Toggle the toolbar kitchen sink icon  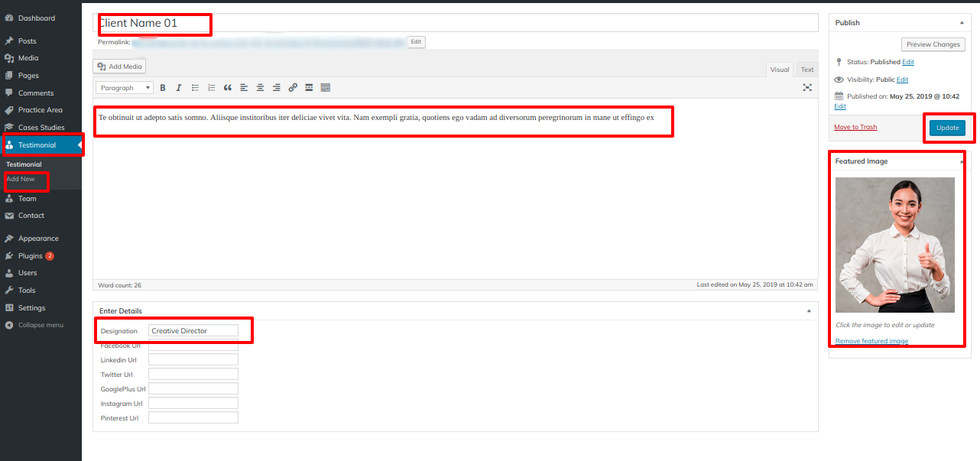(326, 88)
